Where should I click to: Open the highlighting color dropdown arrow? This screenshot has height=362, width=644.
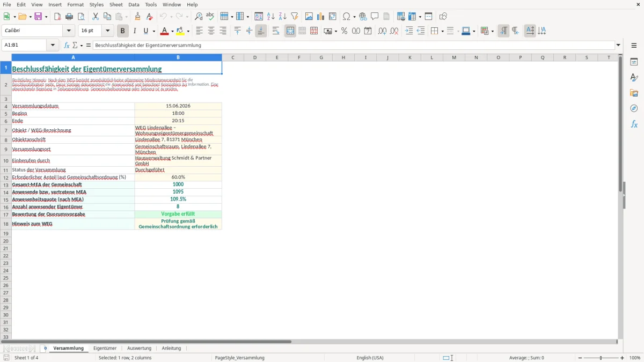coord(188,31)
